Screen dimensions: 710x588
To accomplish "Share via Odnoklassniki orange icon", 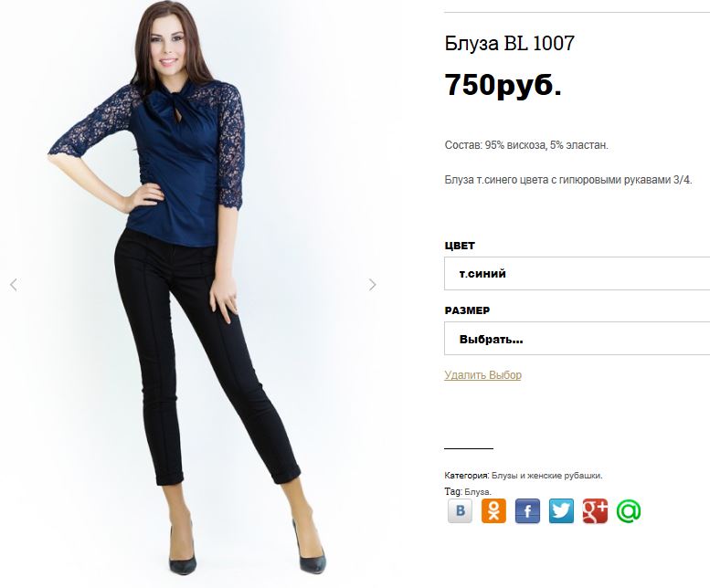I will [493, 511].
